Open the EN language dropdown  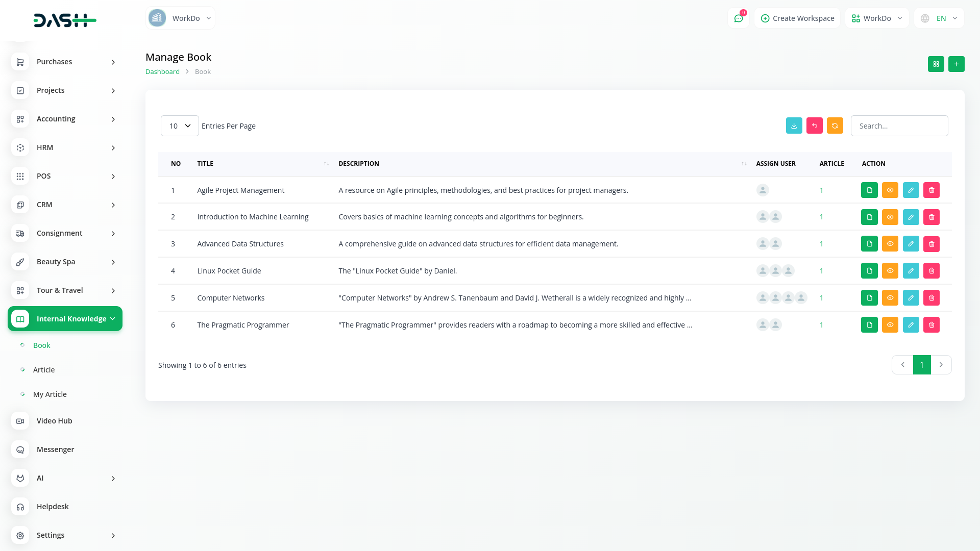point(939,18)
